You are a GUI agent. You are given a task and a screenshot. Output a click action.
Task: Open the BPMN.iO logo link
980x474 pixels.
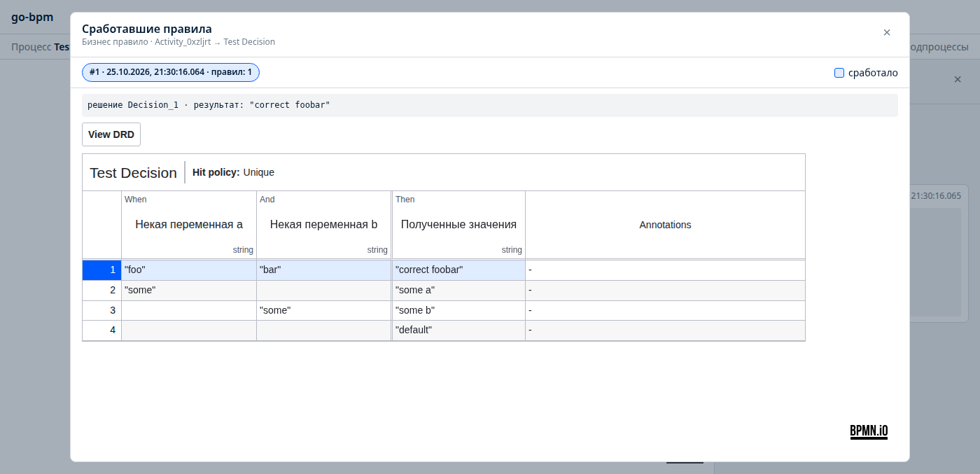click(x=869, y=431)
